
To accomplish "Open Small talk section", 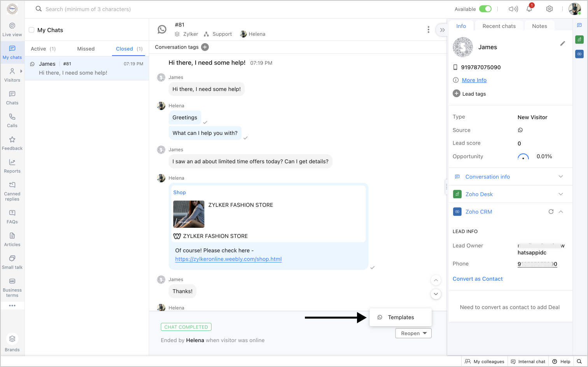I will click(x=12, y=262).
